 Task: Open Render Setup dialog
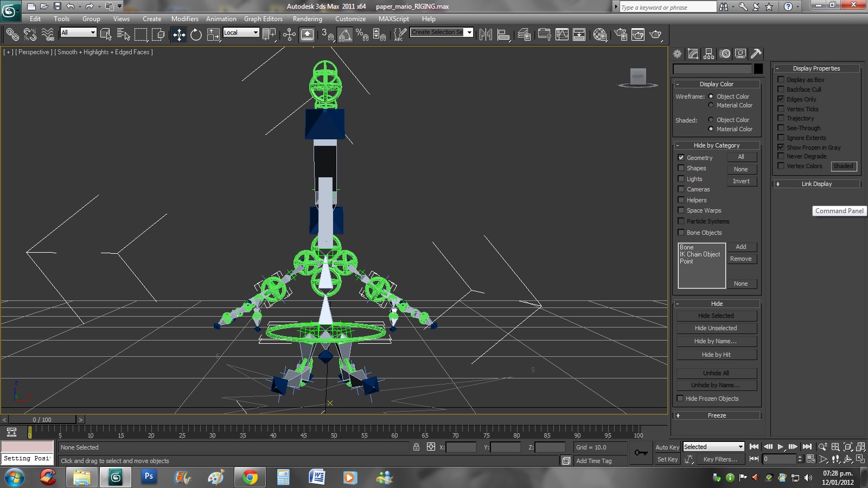pos(620,35)
